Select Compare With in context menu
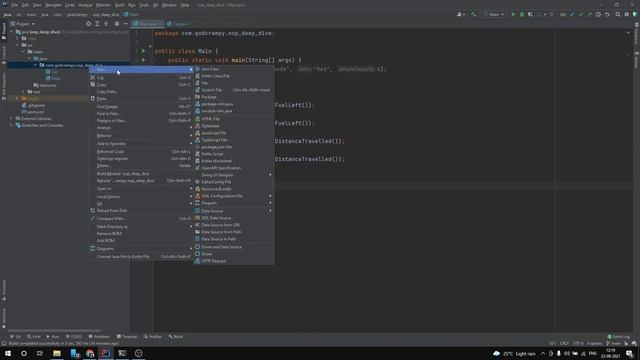640x360 pixels. pyautogui.click(x=141, y=219)
